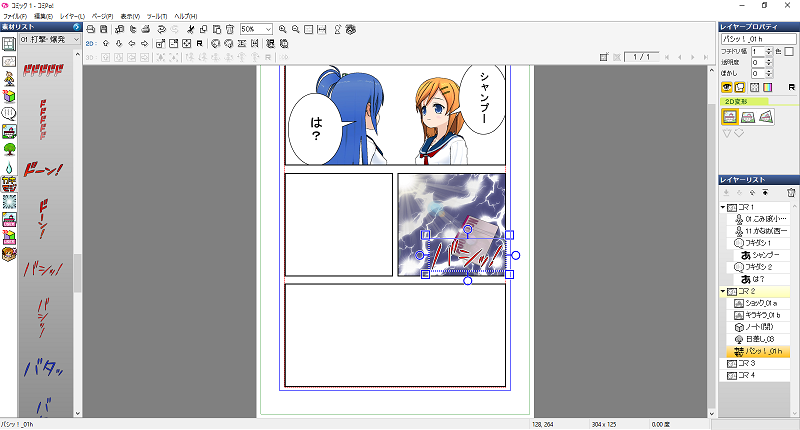
Task: Open the 01.打撃・爆発 material category dropdown
Action: tap(50, 39)
